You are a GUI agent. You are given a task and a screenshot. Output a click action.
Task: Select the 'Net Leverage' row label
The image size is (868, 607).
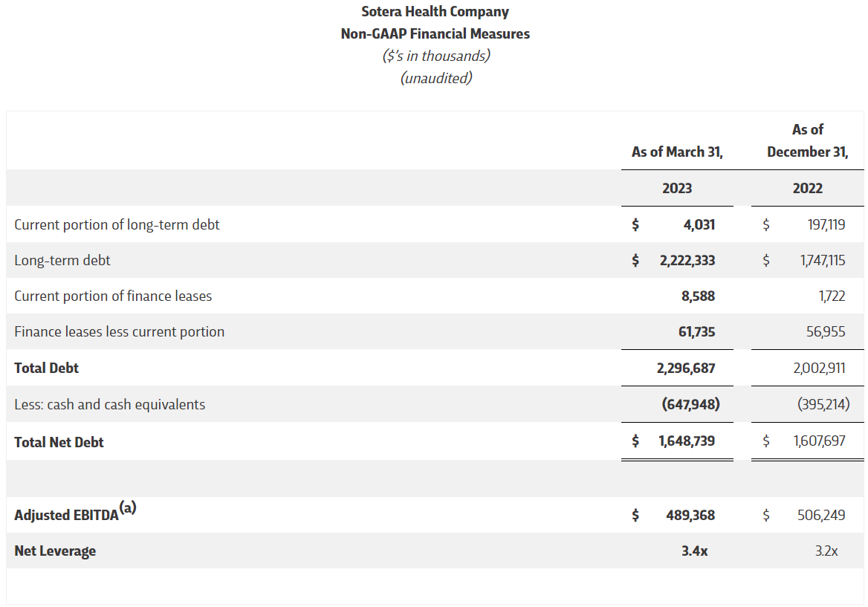[x=55, y=551]
